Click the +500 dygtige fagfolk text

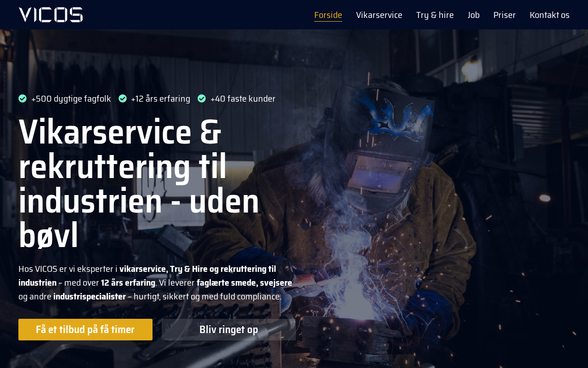71,98
